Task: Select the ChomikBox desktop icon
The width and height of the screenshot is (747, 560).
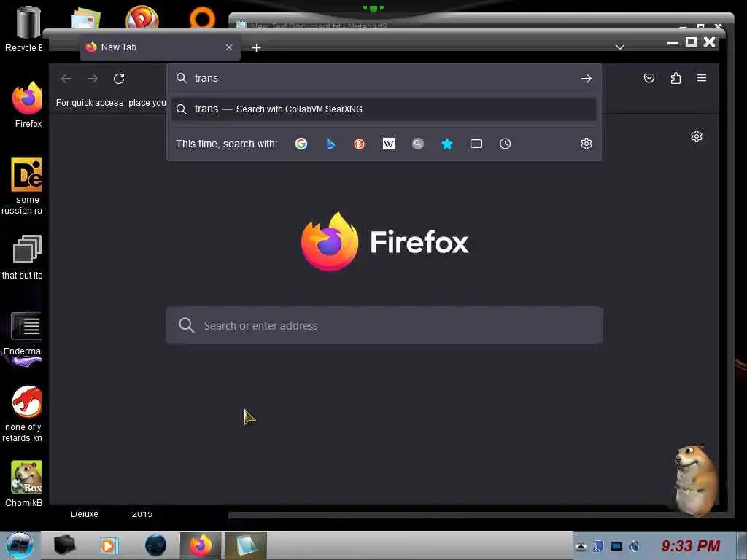Action: point(25,484)
